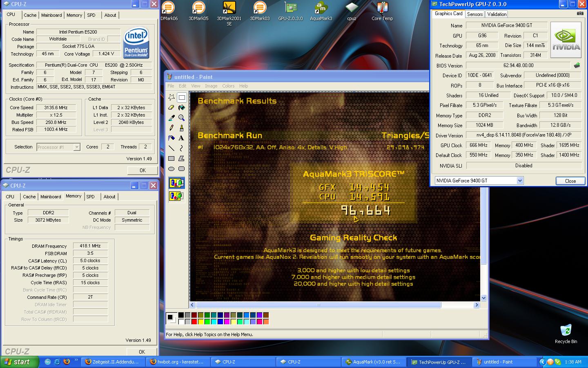This screenshot has width=588, height=368.
Task: Select the Text tool in Paint
Action: (x=182, y=138)
